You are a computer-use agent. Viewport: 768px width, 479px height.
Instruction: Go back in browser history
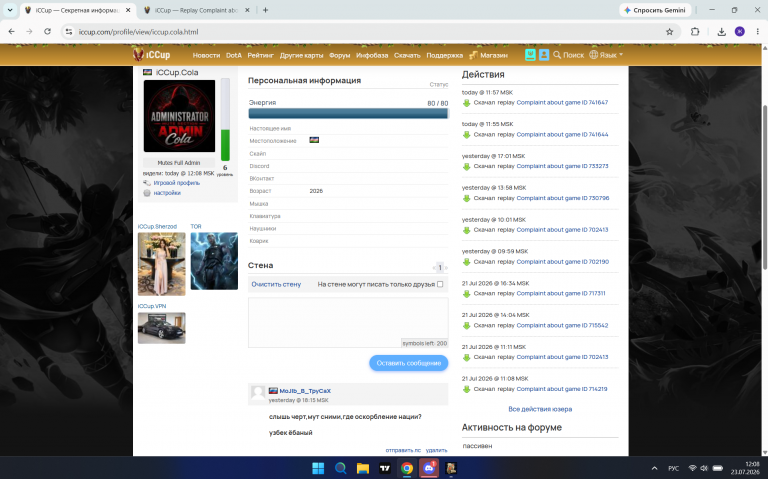12,31
